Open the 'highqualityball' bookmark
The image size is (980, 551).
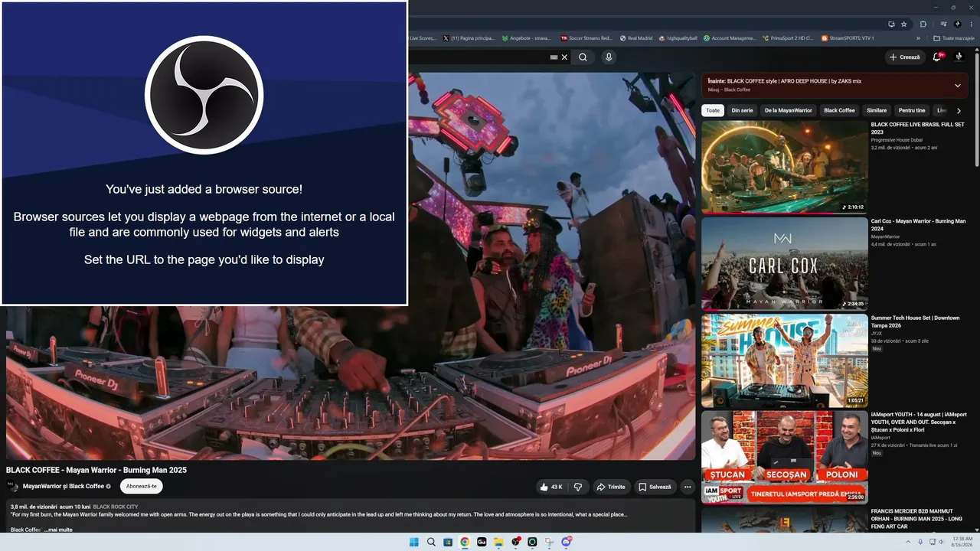(x=678, y=37)
